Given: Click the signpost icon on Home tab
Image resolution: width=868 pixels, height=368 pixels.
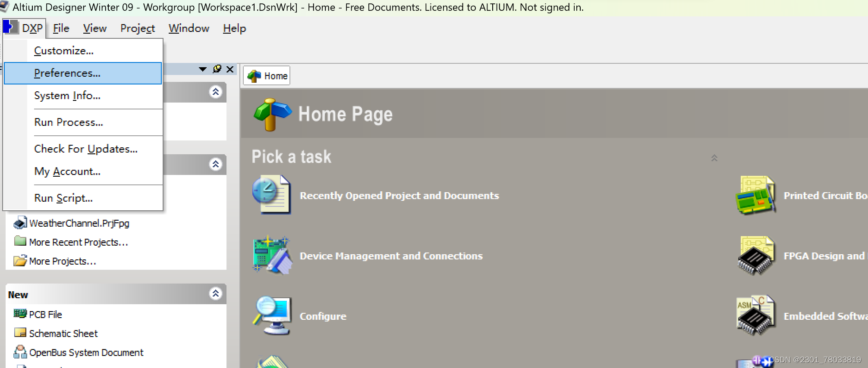Looking at the screenshot, I should (254, 76).
